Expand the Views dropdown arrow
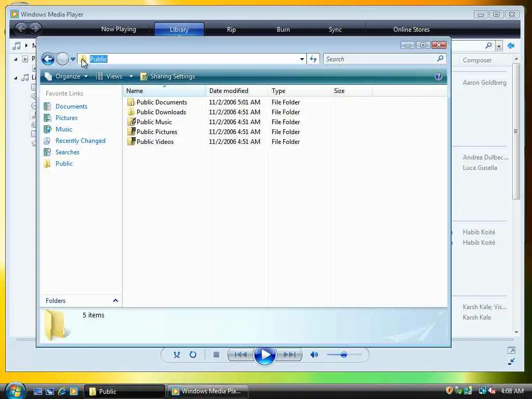This screenshot has height=399, width=532. (131, 76)
